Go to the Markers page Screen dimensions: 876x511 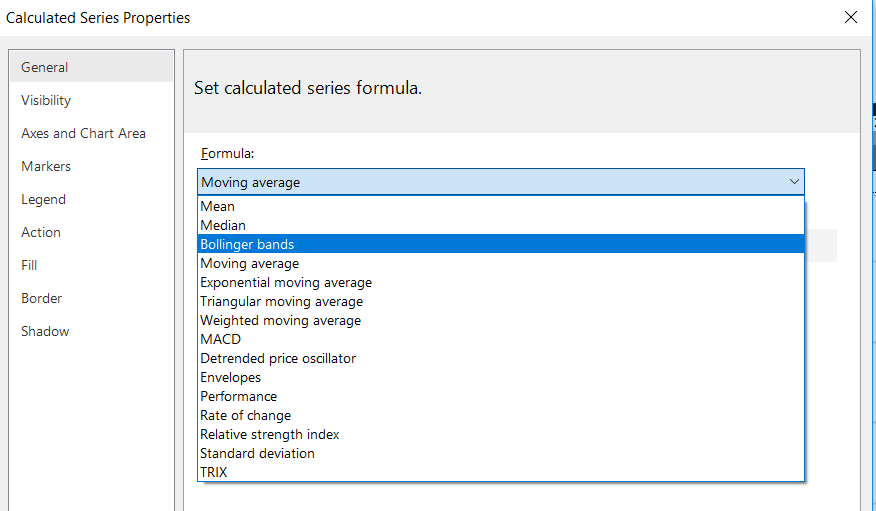tap(46, 166)
